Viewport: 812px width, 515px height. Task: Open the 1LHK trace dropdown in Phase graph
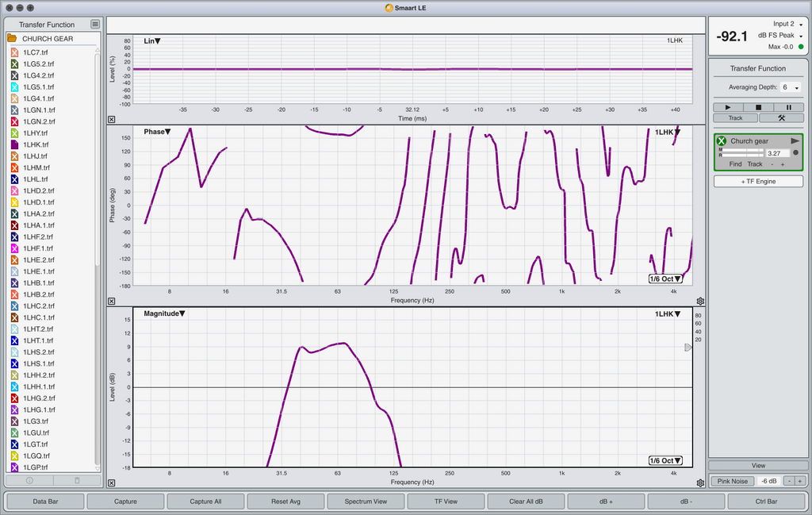coord(668,132)
